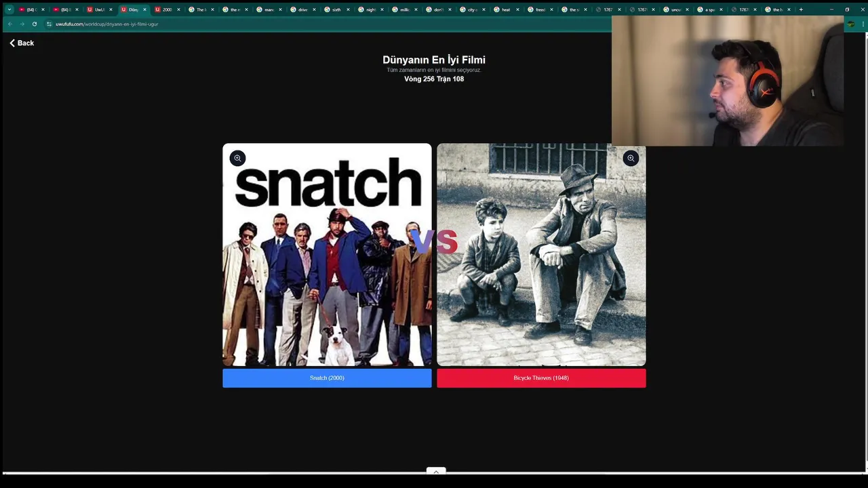Screen dimensions: 868x488
Task: Select the Bicycle Thieves movie still
Action: click(x=541, y=255)
